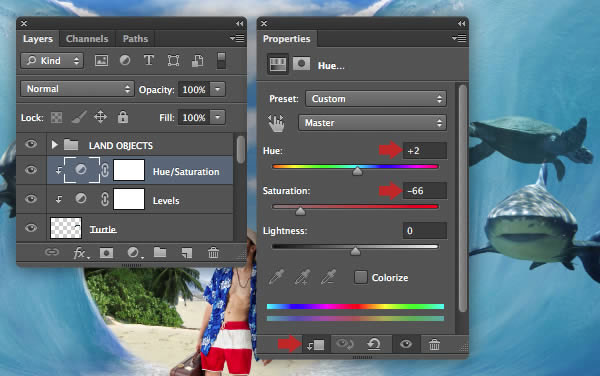Open the Layers panel flyout menu
The width and height of the screenshot is (600, 376).
tap(237, 38)
